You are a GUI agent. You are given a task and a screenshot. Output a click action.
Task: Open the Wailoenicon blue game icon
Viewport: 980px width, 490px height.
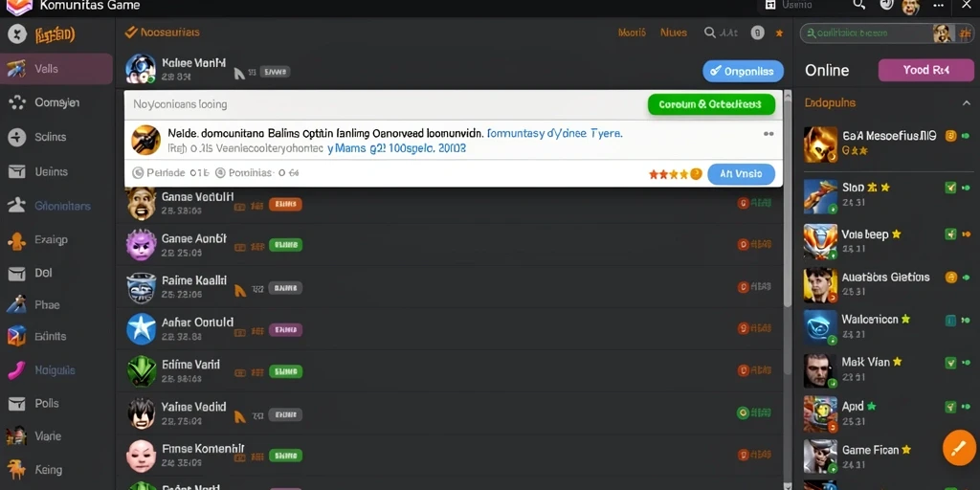[x=820, y=327]
